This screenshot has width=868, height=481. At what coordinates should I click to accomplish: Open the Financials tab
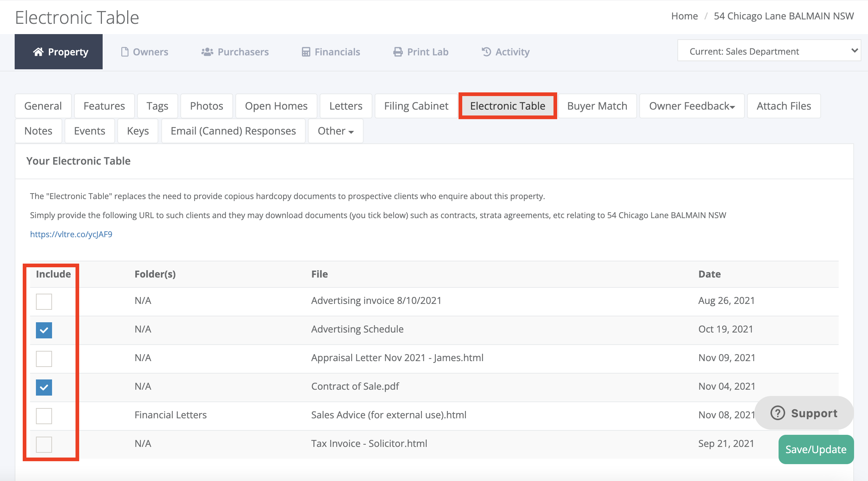(x=331, y=52)
